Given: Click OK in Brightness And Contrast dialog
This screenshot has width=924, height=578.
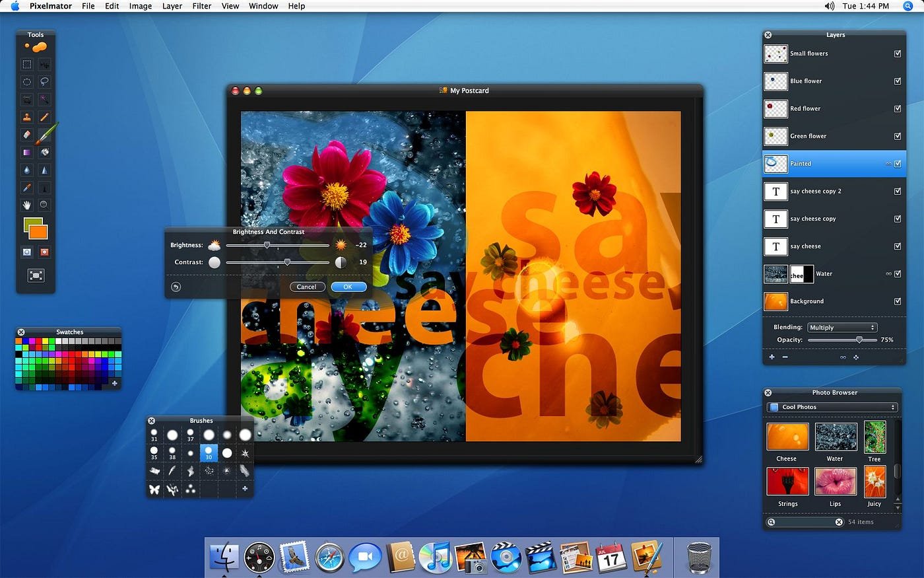Looking at the screenshot, I should coord(348,287).
